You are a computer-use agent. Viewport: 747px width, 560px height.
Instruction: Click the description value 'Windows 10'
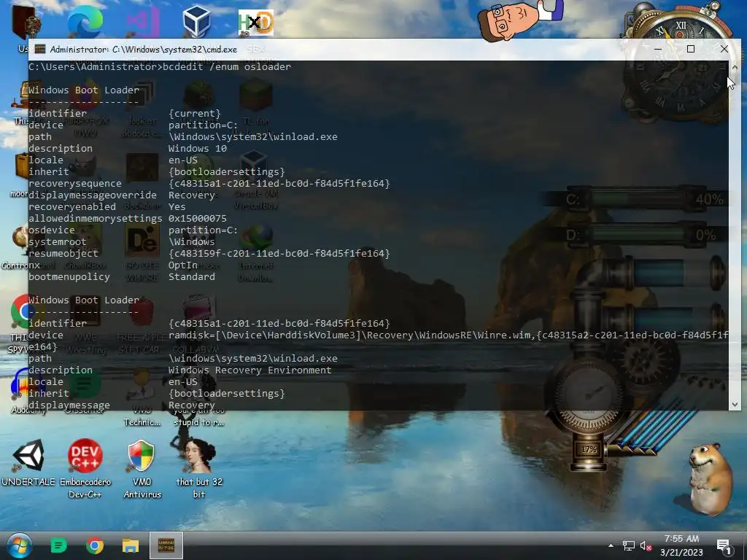(197, 148)
